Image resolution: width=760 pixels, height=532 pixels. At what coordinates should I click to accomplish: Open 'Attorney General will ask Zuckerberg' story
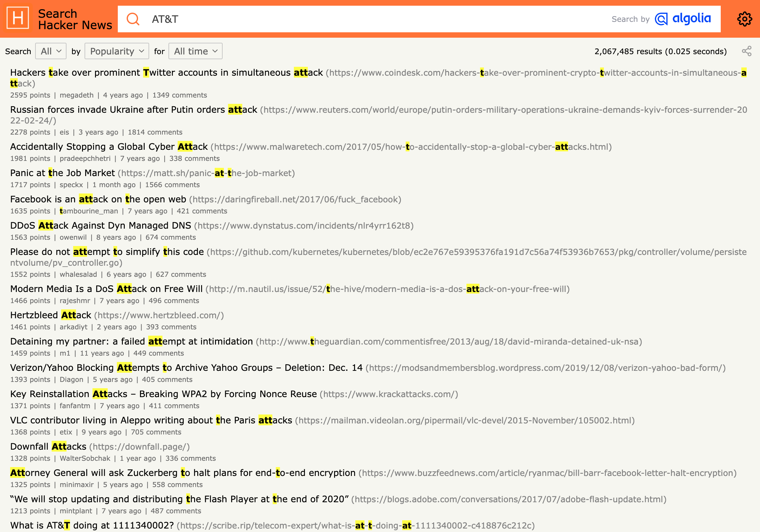point(183,473)
